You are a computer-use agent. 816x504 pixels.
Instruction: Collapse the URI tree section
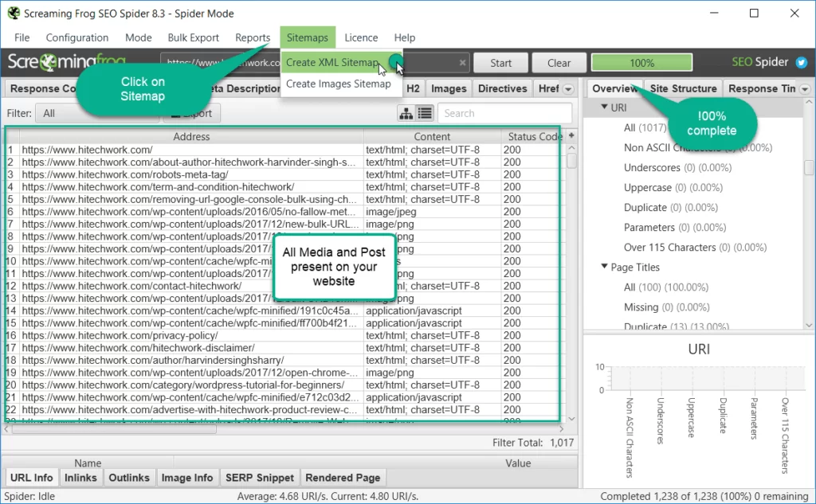click(x=604, y=107)
